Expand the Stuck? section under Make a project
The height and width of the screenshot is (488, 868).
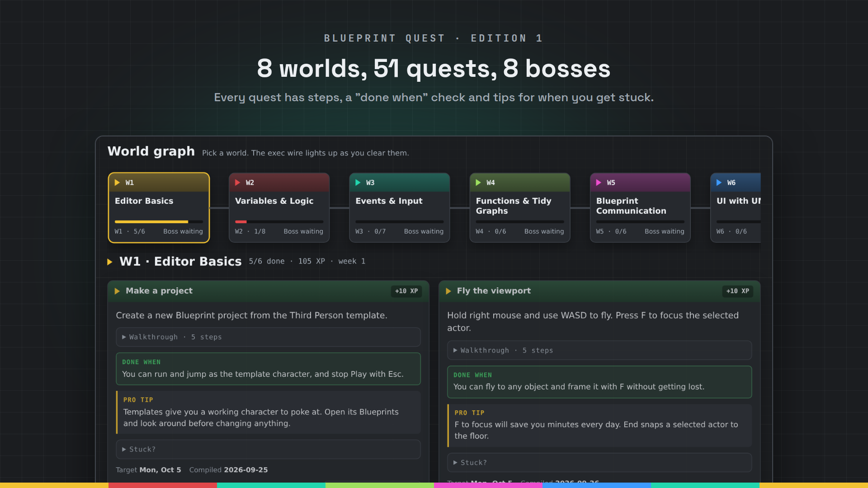click(x=268, y=449)
